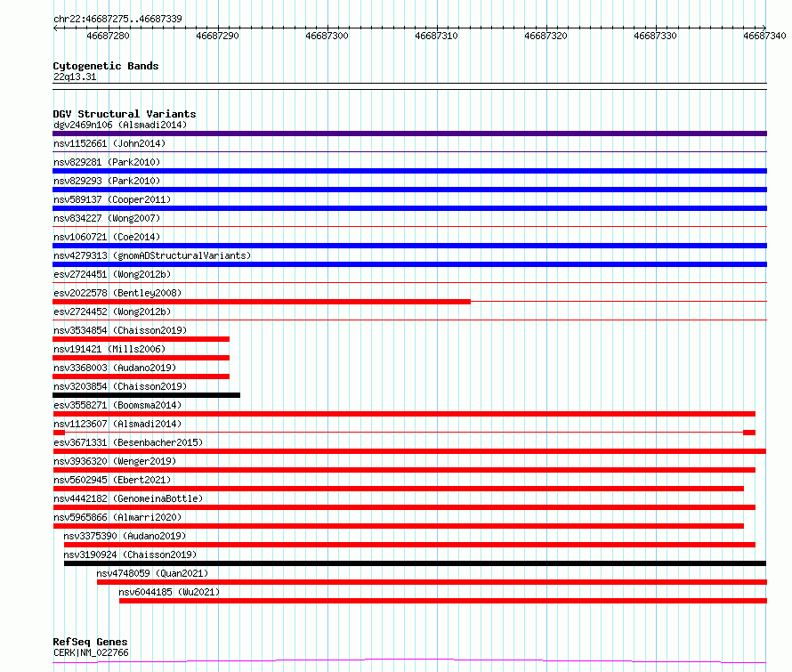Select the red bar under nsv4748059

click(x=432, y=582)
